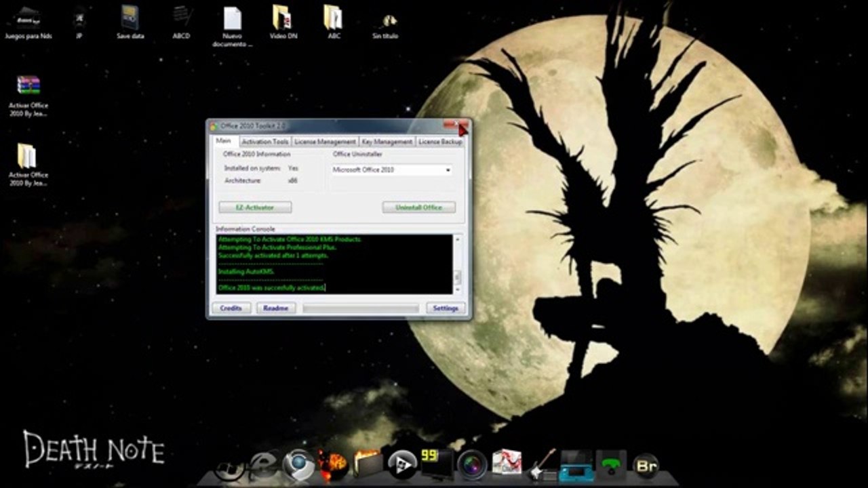Click the 'Attempting To Activate Office 2010 KMS Products' line
Image resolution: width=868 pixels, height=488 pixels.
(x=290, y=239)
